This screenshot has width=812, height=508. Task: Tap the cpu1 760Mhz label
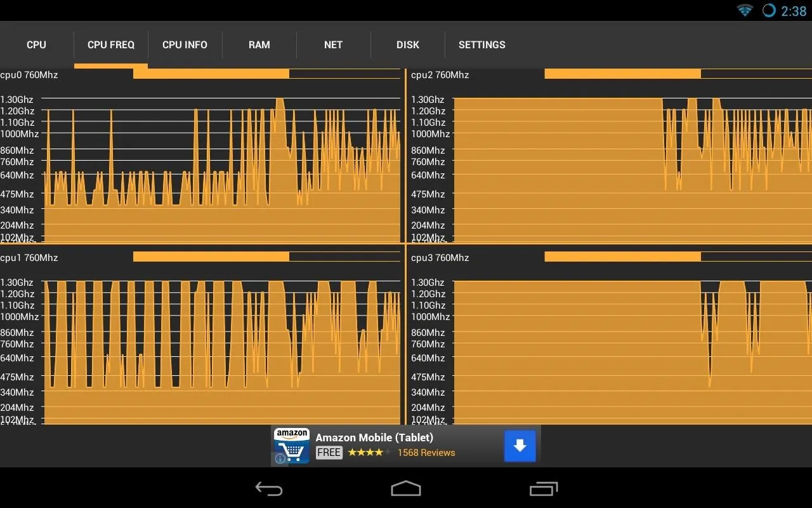pos(29,258)
